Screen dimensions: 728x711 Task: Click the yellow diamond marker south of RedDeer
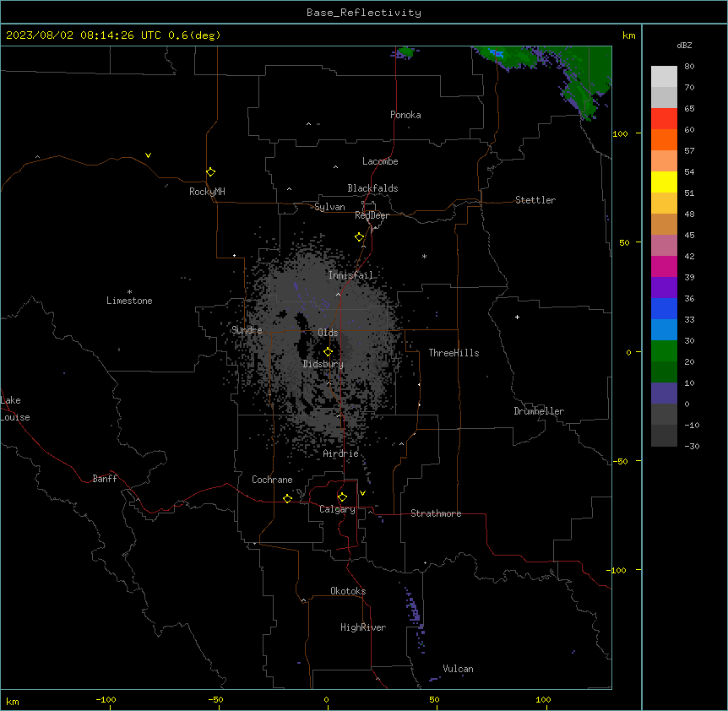359,237
